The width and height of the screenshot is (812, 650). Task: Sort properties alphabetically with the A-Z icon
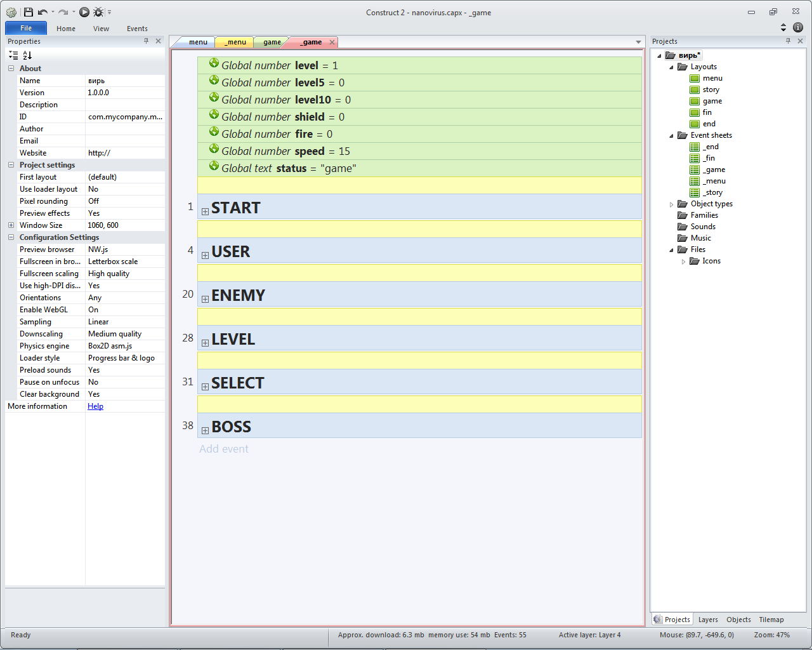coord(27,55)
